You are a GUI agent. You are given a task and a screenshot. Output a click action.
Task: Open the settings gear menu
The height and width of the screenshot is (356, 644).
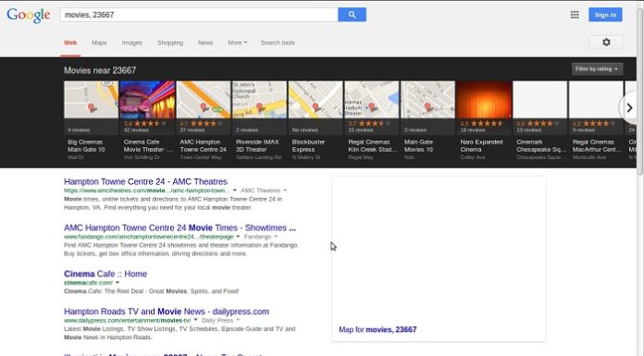(x=606, y=43)
